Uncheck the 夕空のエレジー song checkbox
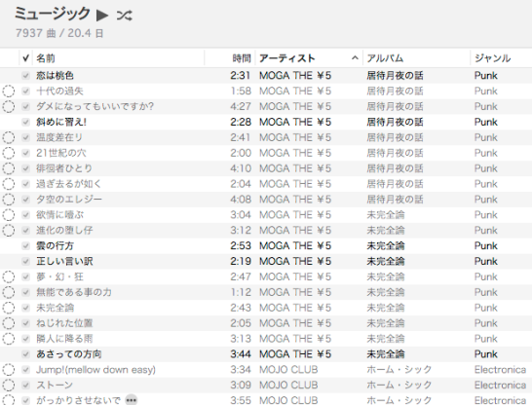 coord(25,200)
